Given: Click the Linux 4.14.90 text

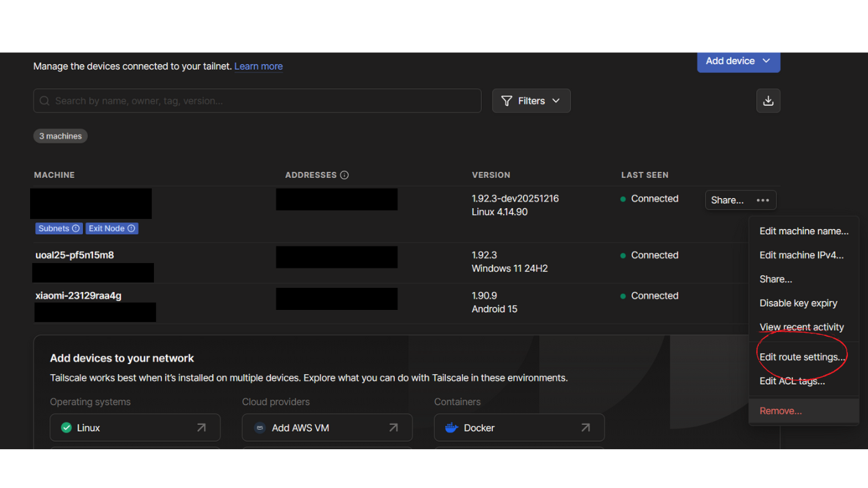Looking at the screenshot, I should tap(500, 212).
